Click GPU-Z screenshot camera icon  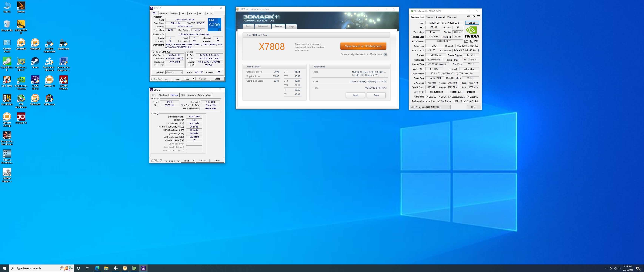[x=469, y=16]
